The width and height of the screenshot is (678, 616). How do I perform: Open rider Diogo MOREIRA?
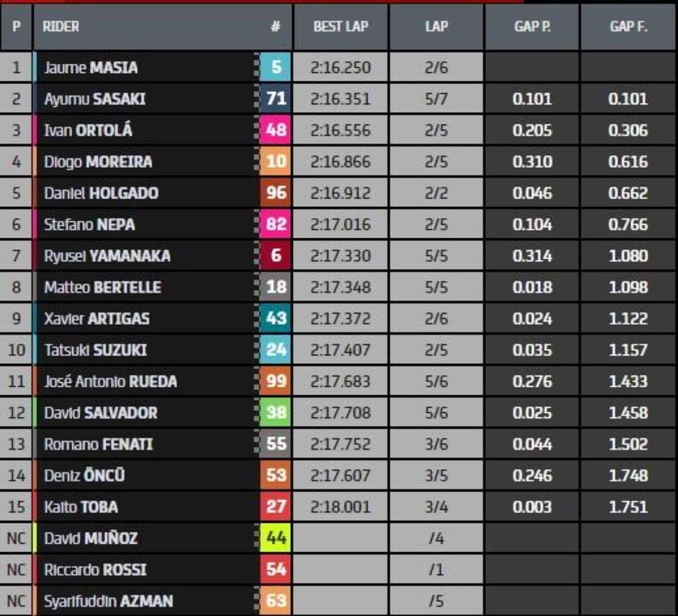[98, 162]
